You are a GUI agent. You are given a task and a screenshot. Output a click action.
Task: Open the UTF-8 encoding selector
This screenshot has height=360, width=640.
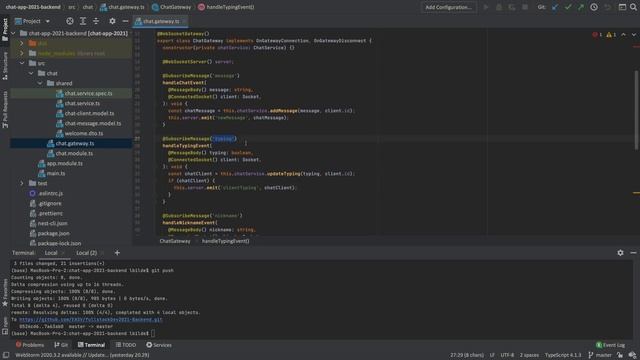coord(507,355)
